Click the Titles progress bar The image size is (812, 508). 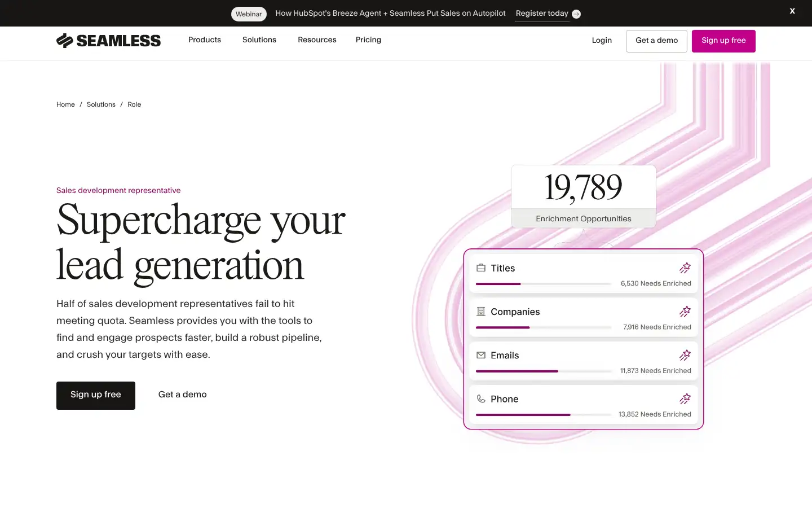click(544, 284)
